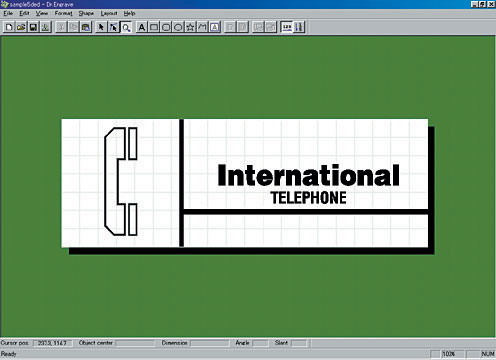The height and width of the screenshot is (360, 496).
Task: Select the Ellipse shape tool
Action: tap(178, 27)
